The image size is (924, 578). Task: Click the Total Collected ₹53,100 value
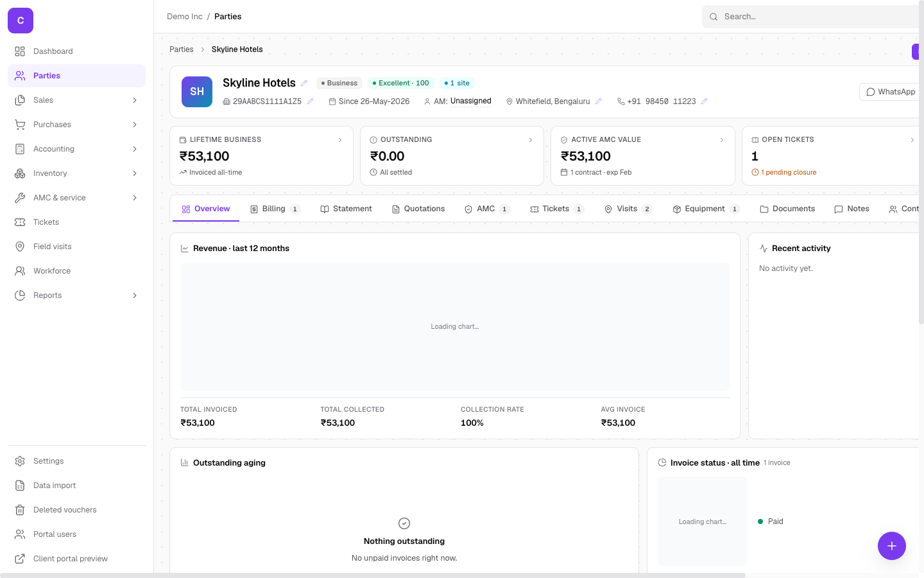338,423
